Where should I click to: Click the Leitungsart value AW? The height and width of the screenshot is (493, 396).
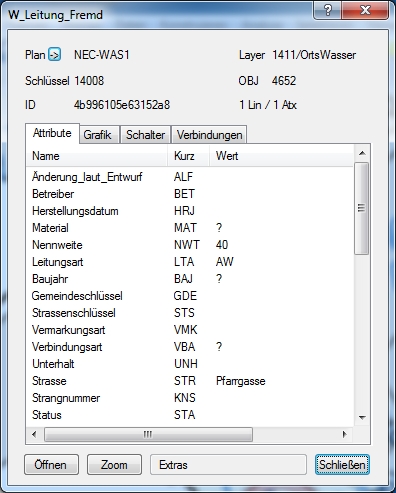225,262
